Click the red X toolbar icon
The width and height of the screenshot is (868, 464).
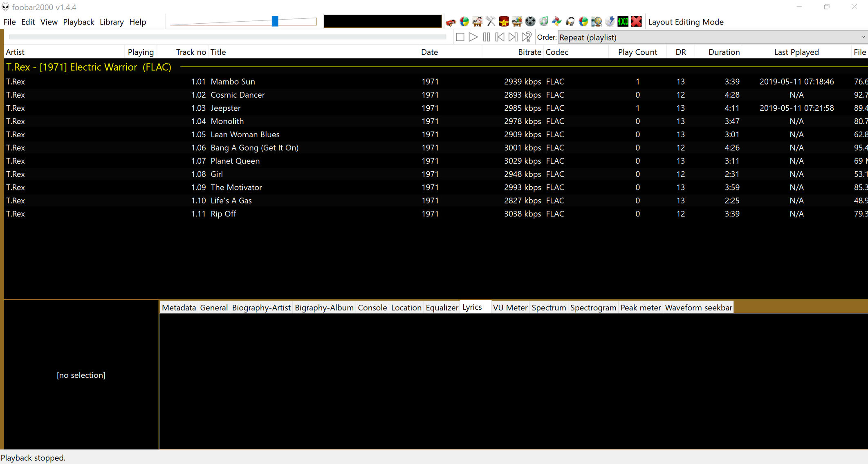pyautogui.click(x=636, y=22)
